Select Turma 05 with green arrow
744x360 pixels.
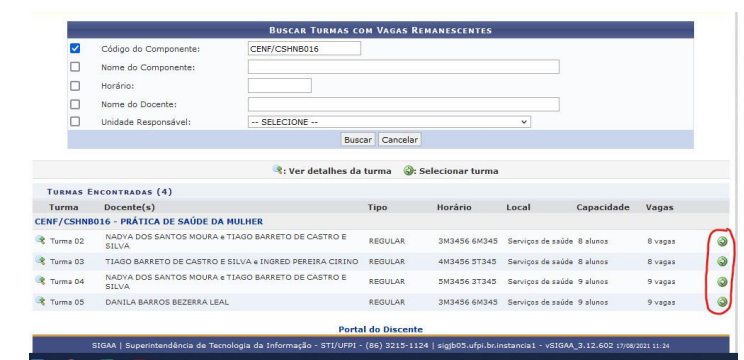pyautogui.click(x=722, y=302)
